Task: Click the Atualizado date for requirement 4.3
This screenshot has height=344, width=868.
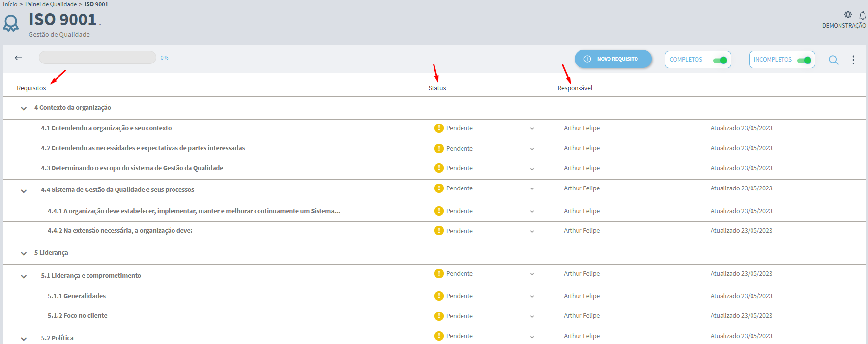Action: click(741, 168)
